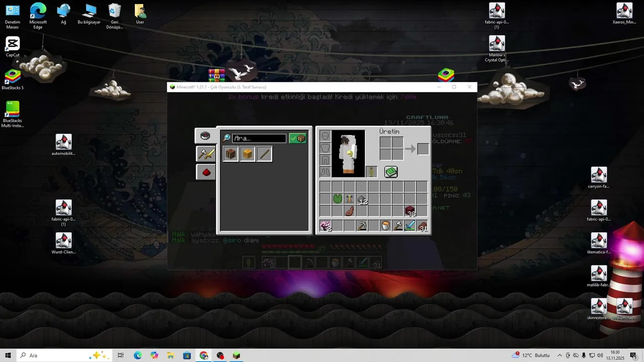Viewport: 644px width, 362px height.
Task: Select the malilib-fabr jar file on desktop
Action: (599, 276)
